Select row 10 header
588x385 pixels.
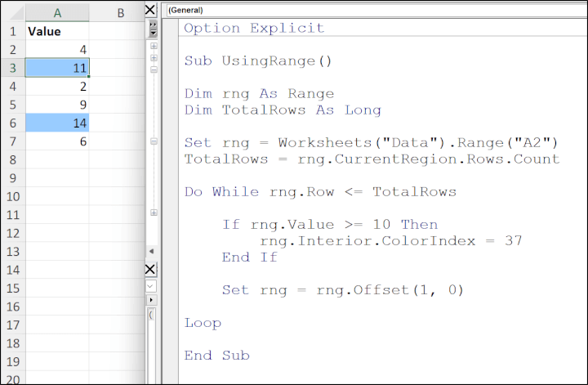[13, 197]
